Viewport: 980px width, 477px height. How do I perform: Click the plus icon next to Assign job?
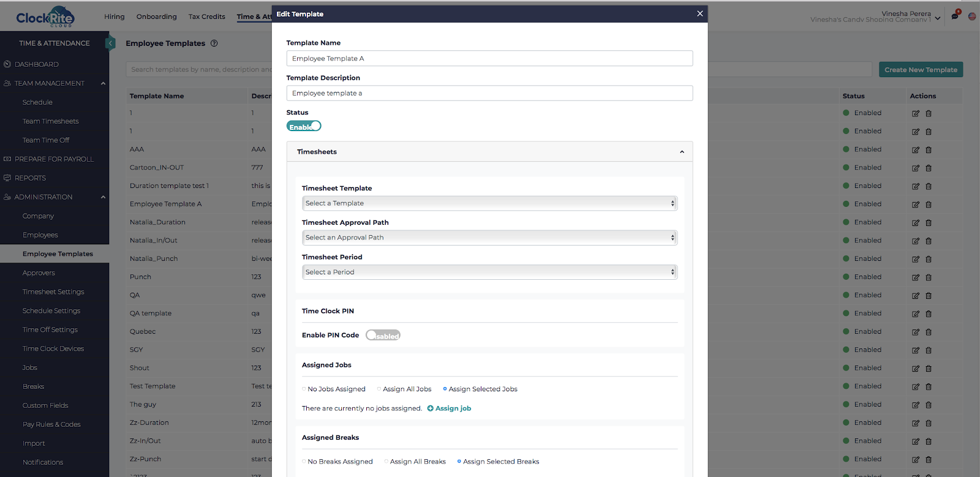430,408
